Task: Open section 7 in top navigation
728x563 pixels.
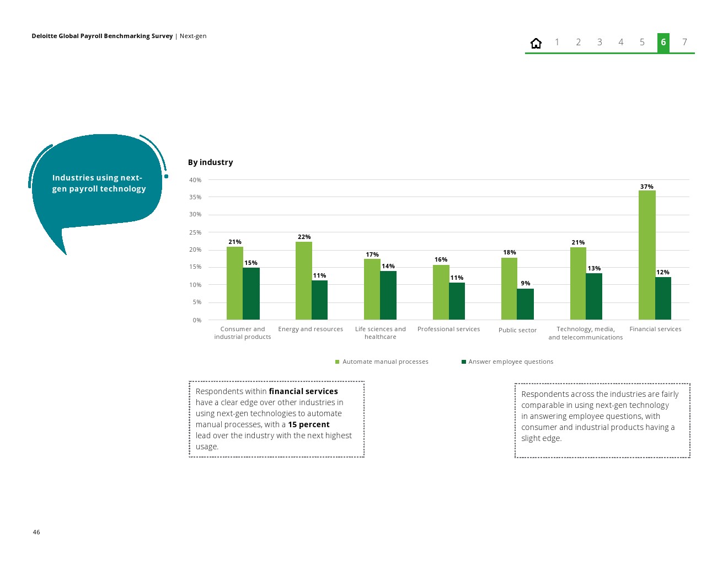Action: pyautogui.click(x=684, y=43)
